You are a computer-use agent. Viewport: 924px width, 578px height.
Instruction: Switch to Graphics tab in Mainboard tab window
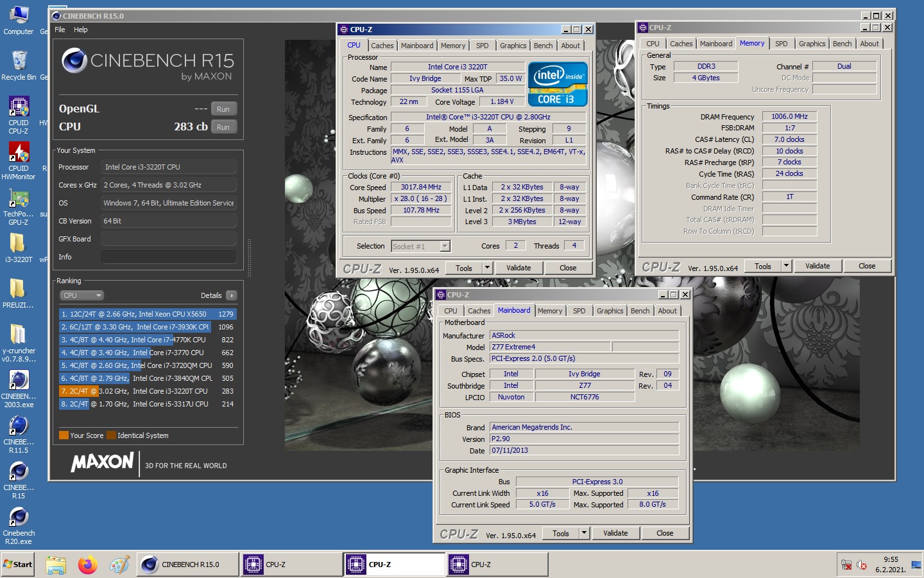pos(610,311)
